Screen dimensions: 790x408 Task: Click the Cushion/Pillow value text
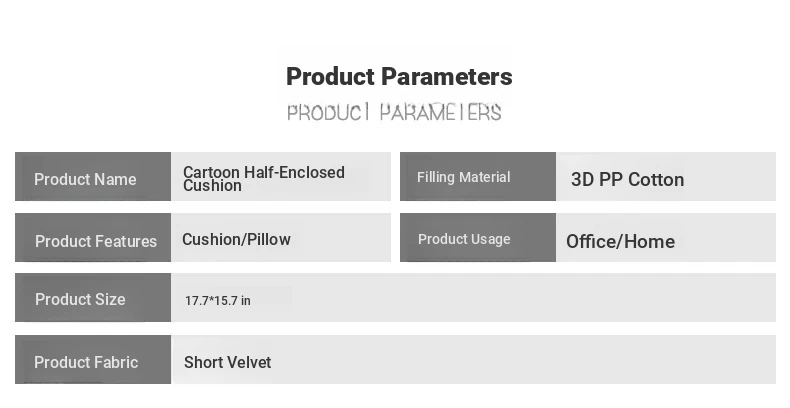pos(236,239)
